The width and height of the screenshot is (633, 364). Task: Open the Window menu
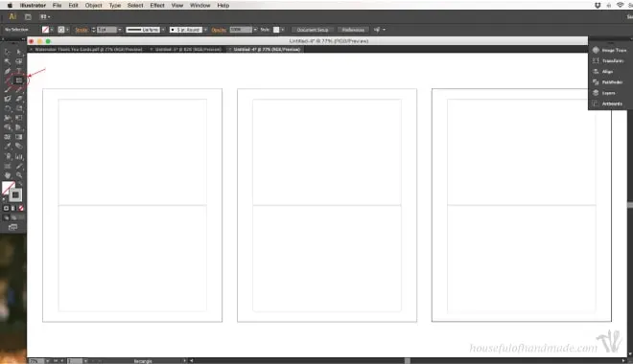click(x=199, y=5)
